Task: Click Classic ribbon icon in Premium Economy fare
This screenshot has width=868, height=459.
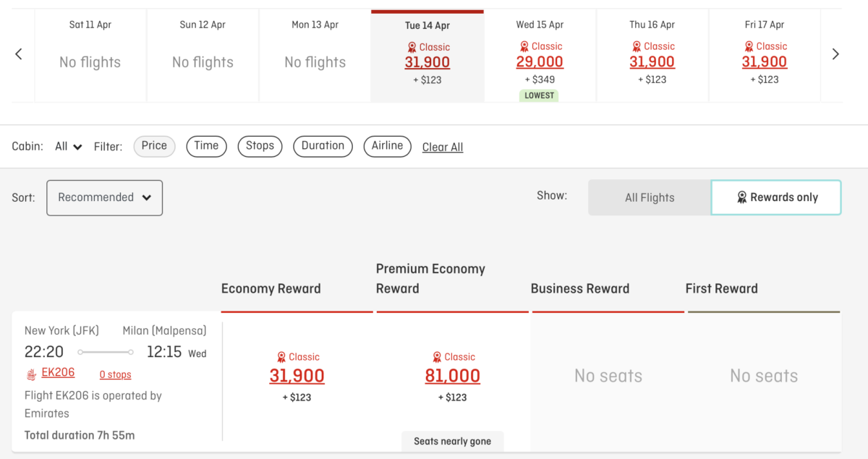Action: click(437, 357)
